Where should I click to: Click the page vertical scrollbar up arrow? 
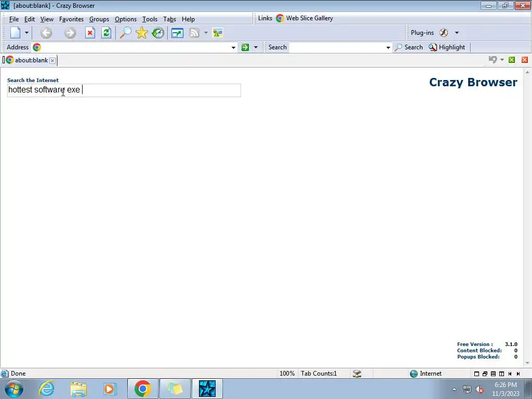pyautogui.click(x=527, y=73)
